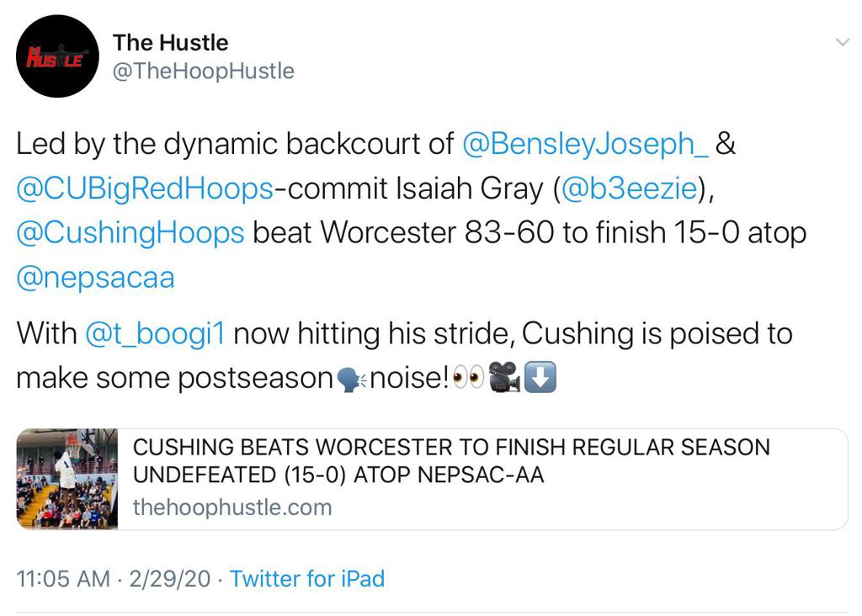Open the @TheHoopHustle handle
Screen dimensions: 862x616
coord(203,72)
